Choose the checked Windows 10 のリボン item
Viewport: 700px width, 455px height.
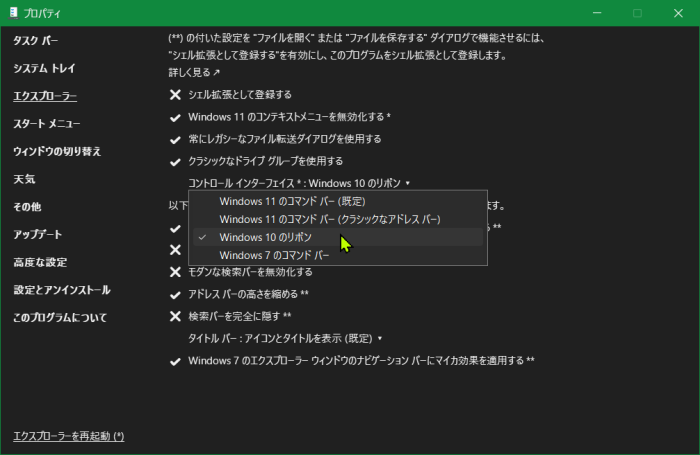[x=265, y=237]
